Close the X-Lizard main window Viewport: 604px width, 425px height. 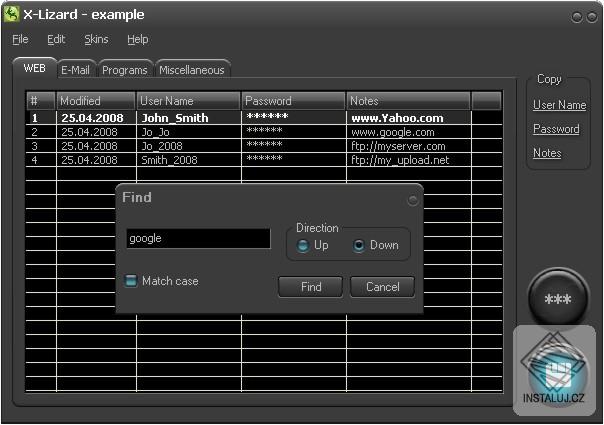pyautogui.click(x=591, y=17)
